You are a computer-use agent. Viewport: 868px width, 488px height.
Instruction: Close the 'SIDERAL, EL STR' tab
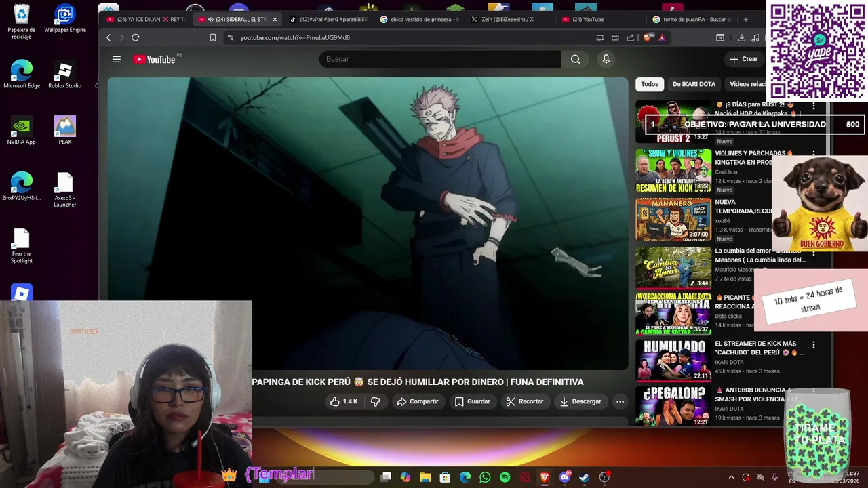click(275, 20)
